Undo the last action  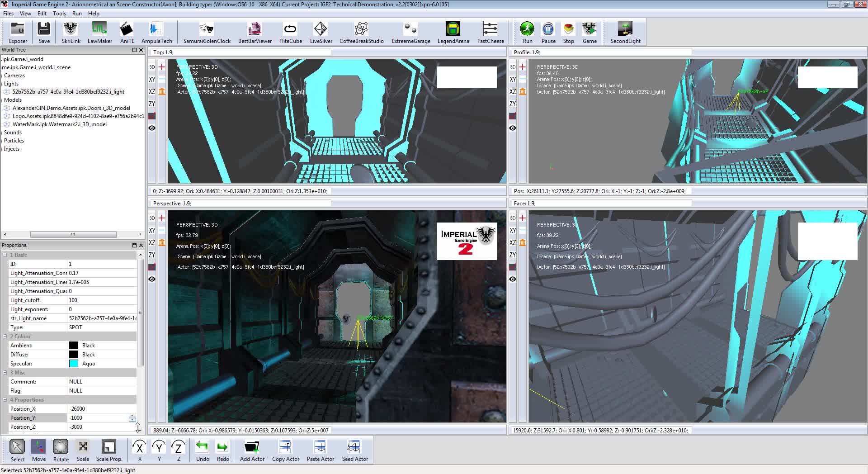pyautogui.click(x=202, y=450)
